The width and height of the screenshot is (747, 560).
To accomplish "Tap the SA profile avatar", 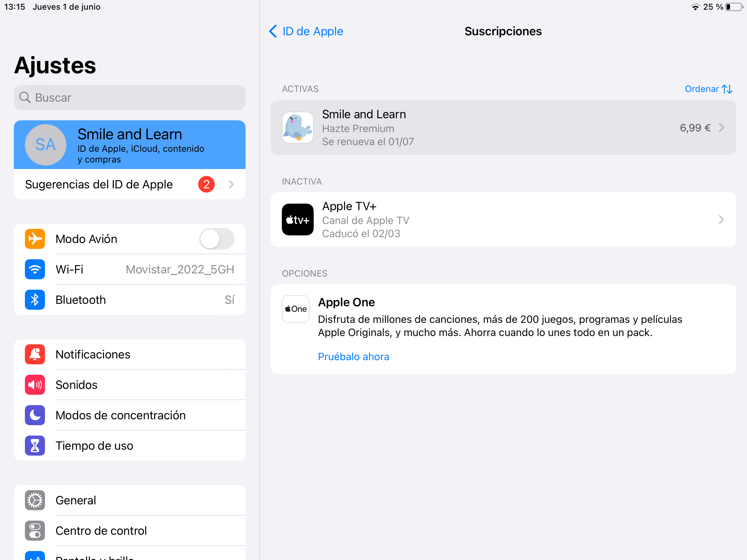I will 46,145.
